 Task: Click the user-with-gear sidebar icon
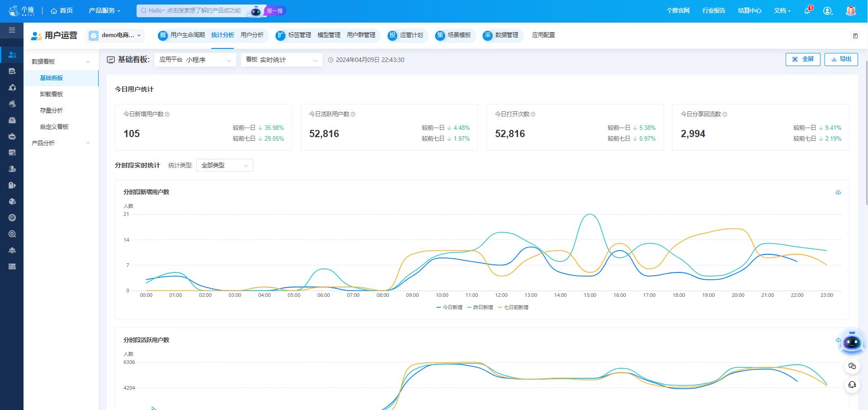click(12, 169)
